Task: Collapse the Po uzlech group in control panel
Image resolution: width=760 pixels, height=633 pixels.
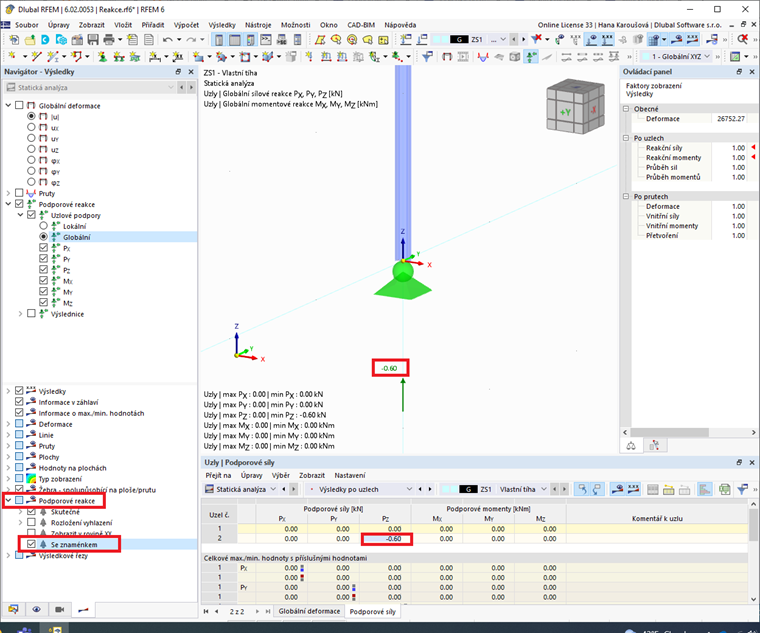Action: [x=626, y=138]
